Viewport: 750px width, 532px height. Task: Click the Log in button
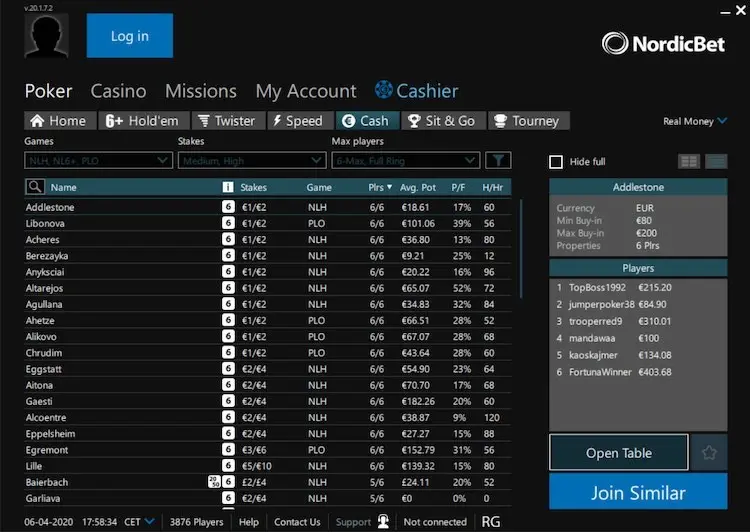click(130, 36)
